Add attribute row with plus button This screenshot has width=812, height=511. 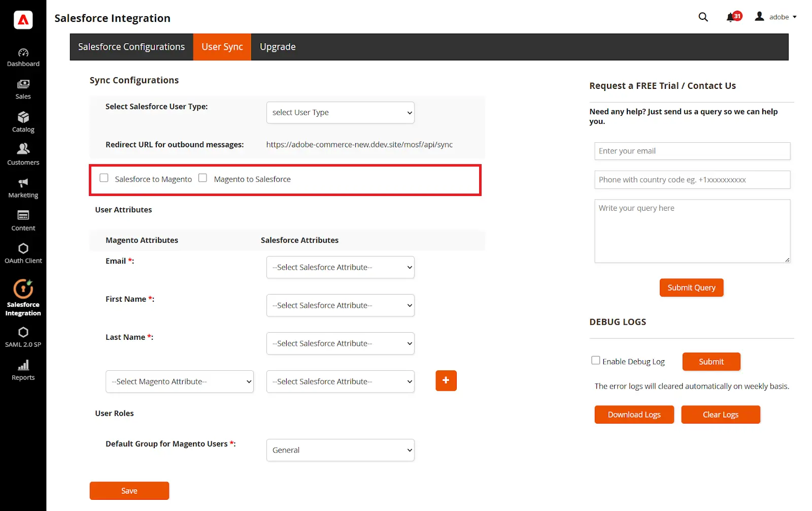pos(446,380)
